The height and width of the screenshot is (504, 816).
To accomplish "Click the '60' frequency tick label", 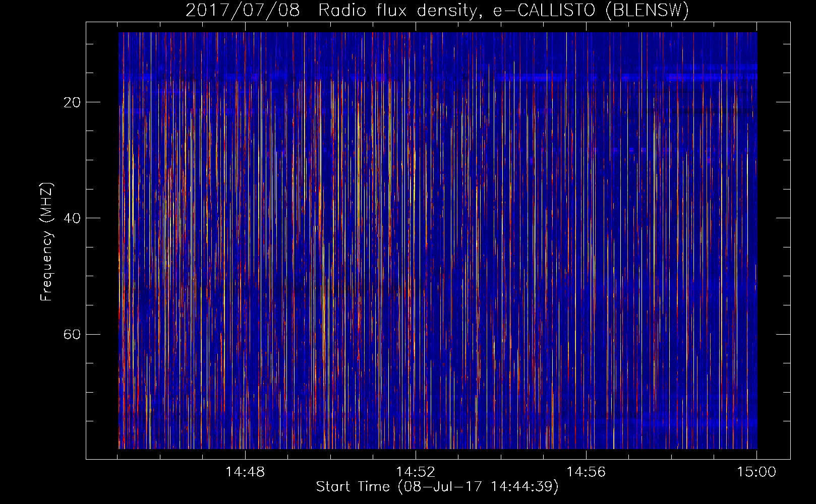I will click(x=72, y=334).
